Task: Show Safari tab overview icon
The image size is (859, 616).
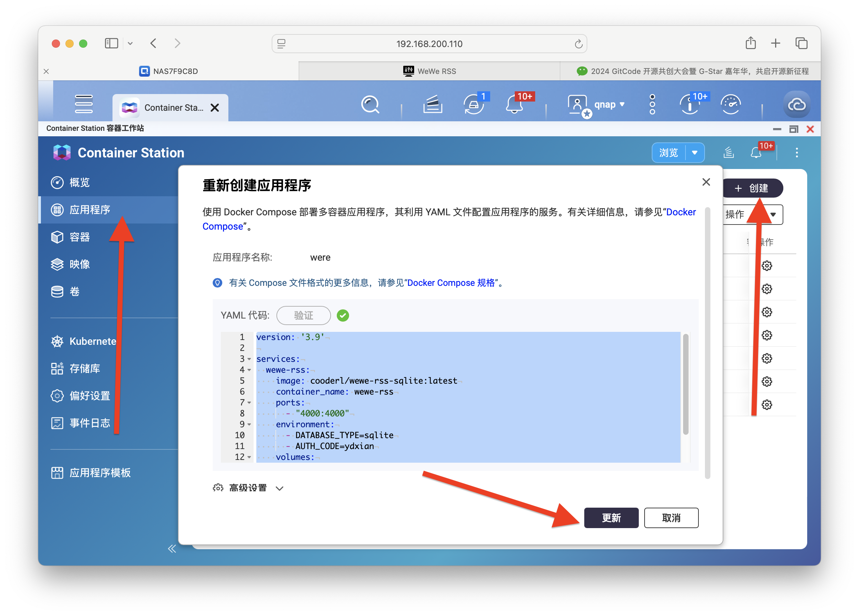Action: 801,44
